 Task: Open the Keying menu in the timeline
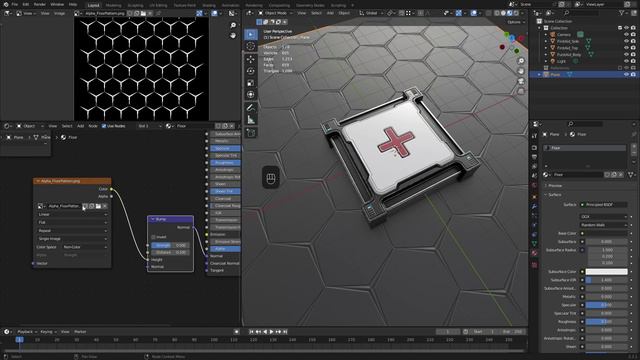click(49, 332)
